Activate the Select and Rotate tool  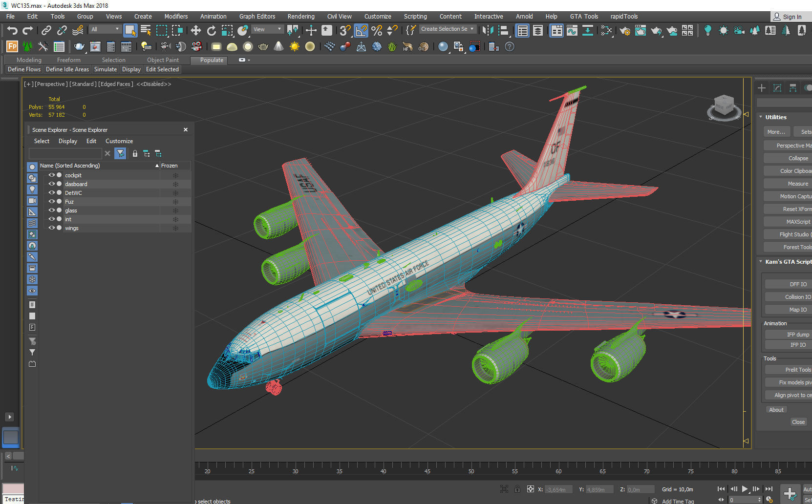[212, 31]
